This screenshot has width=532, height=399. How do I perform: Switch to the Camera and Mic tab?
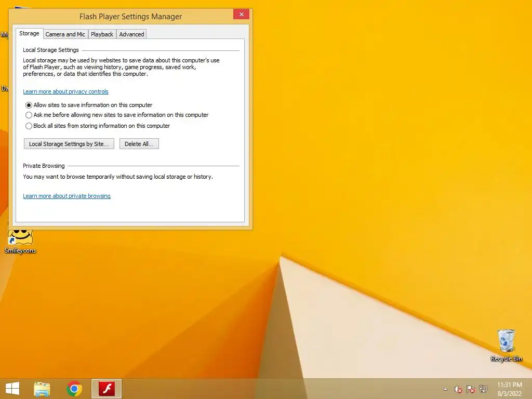(65, 34)
